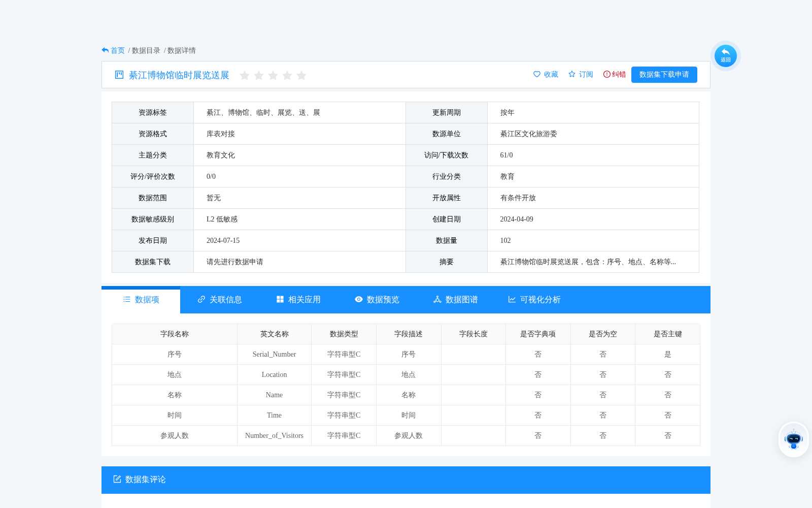Click the Location cell

click(x=274, y=374)
